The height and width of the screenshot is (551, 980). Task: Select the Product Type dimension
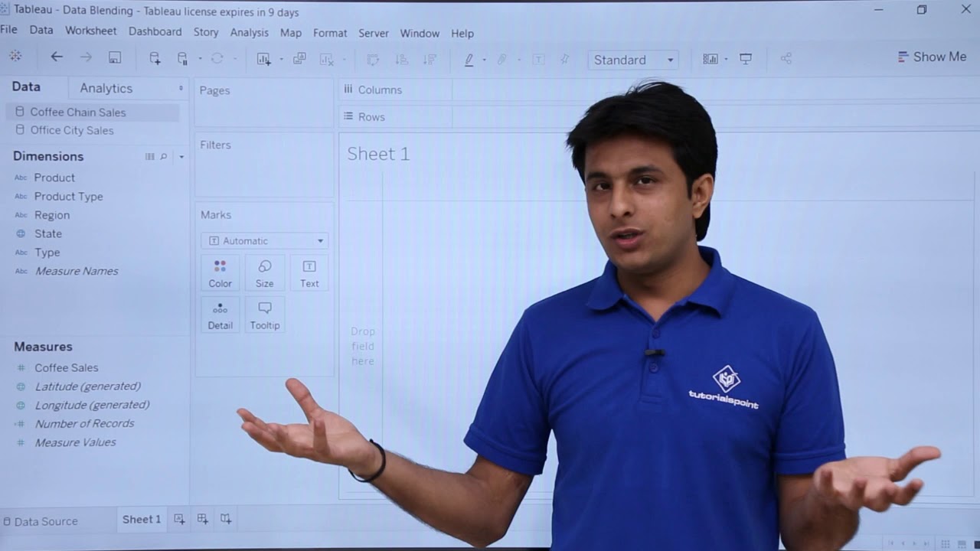[x=68, y=196]
